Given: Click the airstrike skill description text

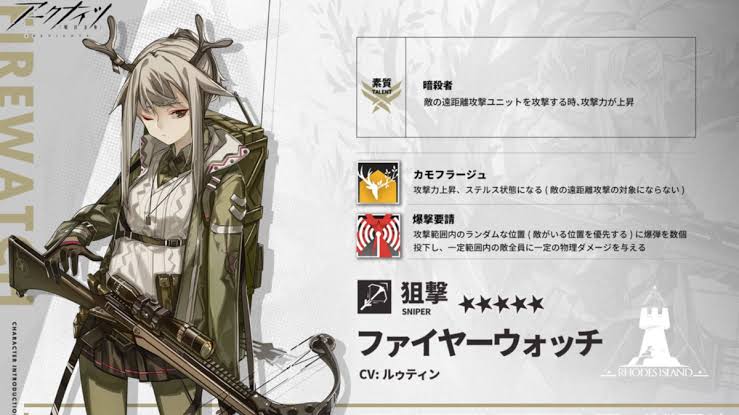Looking at the screenshot, I should click(x=550, y=241).
